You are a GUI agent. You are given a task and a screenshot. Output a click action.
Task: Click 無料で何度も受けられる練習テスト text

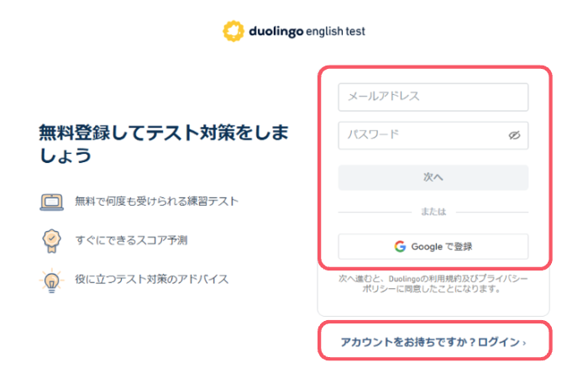click(x=157, y=202)
